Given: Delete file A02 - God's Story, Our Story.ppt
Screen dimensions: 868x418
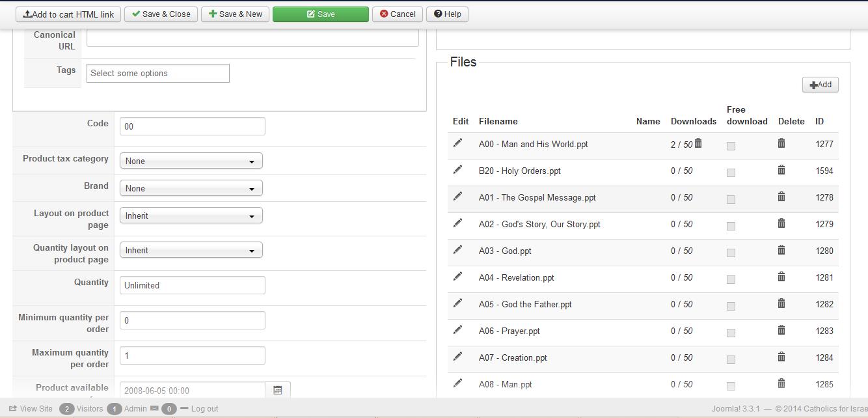Looking at the screenshot, I should pyautogui.click(x=781, y=223).
